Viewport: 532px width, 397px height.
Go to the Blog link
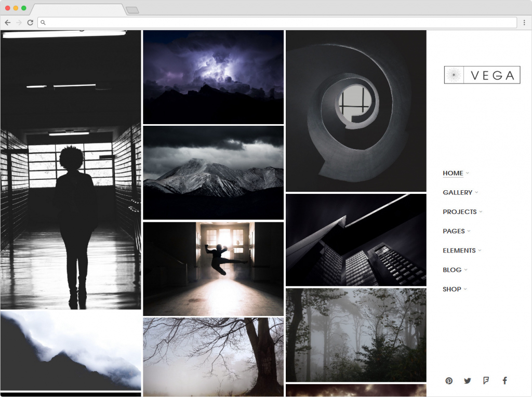(x=452, y=270)
